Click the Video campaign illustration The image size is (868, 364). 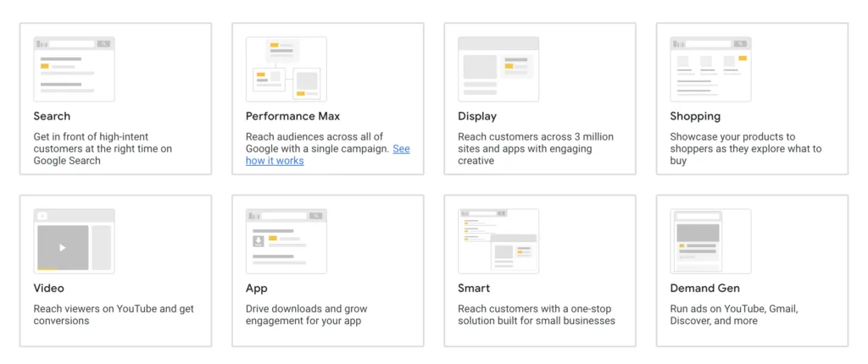pos(75,241)
